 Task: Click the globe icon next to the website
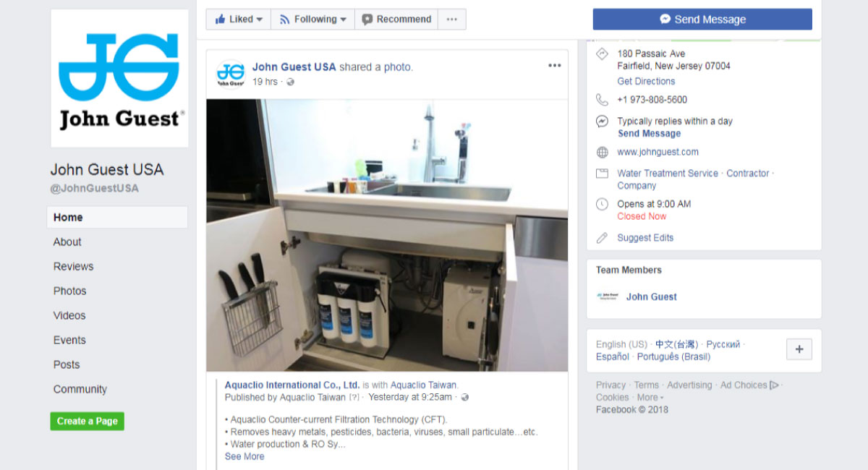click(x=602, y=153)
